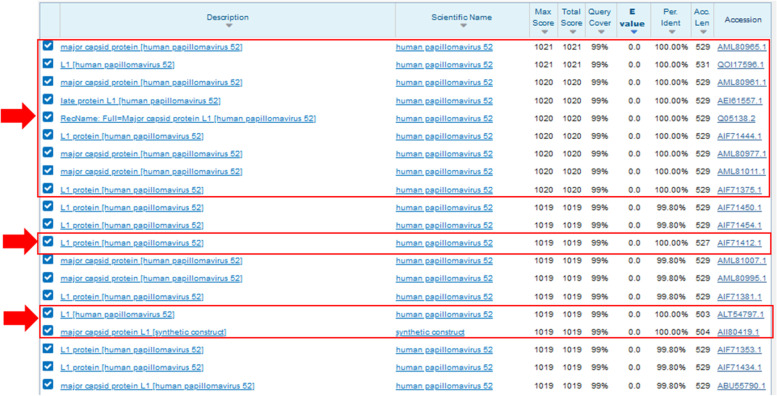Viewport: 777px width, 396px height.
Task: Open the late protein L1 description link
Action: coord(140,101)
